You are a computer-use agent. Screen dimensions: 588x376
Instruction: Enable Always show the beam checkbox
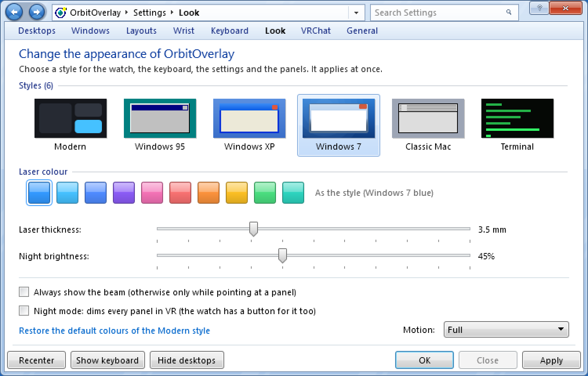(24, 292)
